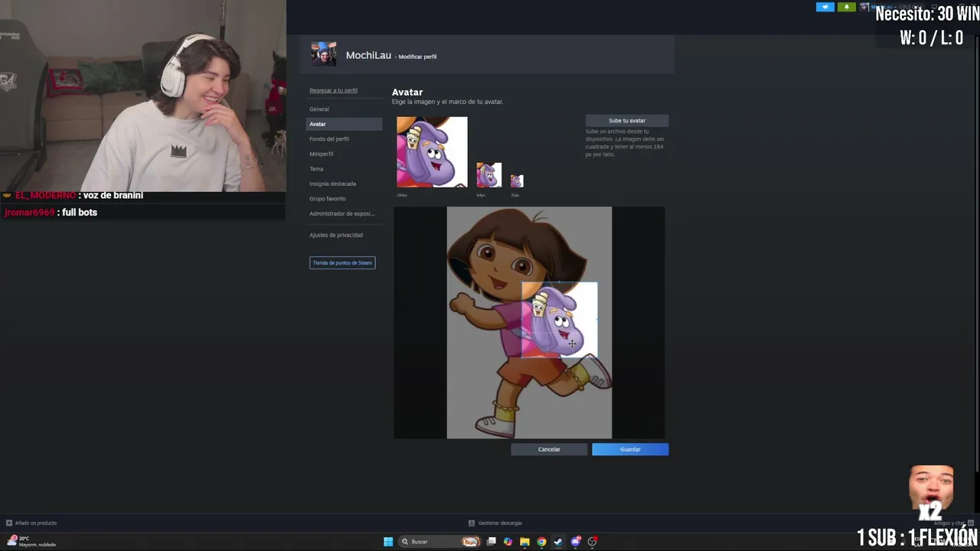Click the plus icon beside Añadir un producto

click(x=9, y=523)
